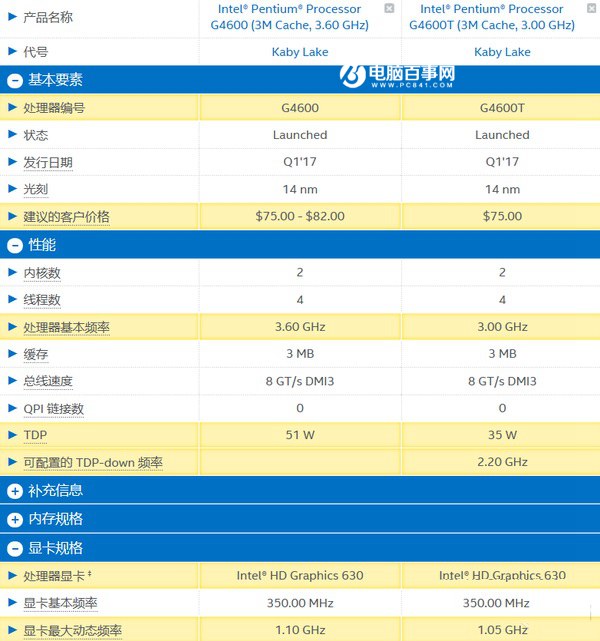
Task: Click the 3.00 GHz base frequency cell
Action: (501, 327)
